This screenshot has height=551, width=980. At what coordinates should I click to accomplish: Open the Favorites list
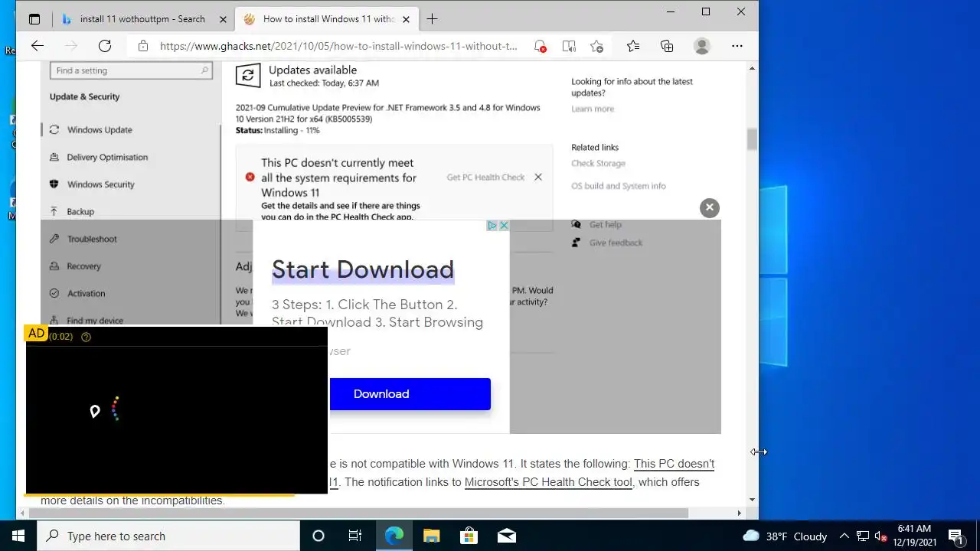coord(633,46)
